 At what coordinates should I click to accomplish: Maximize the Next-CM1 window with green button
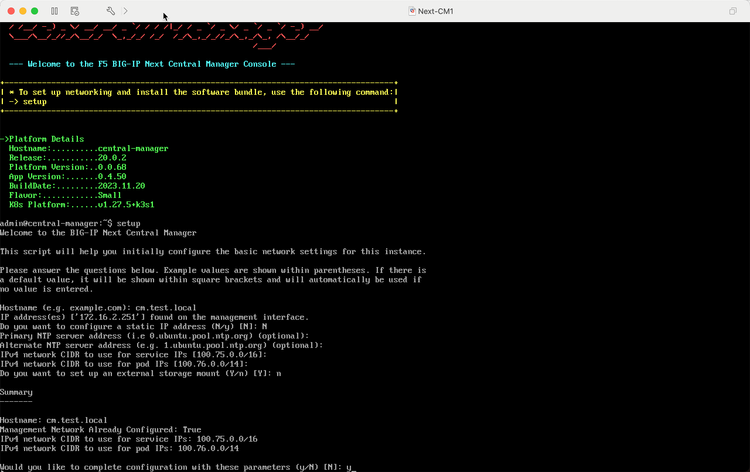pyautogui.click(x=34, y=11)
